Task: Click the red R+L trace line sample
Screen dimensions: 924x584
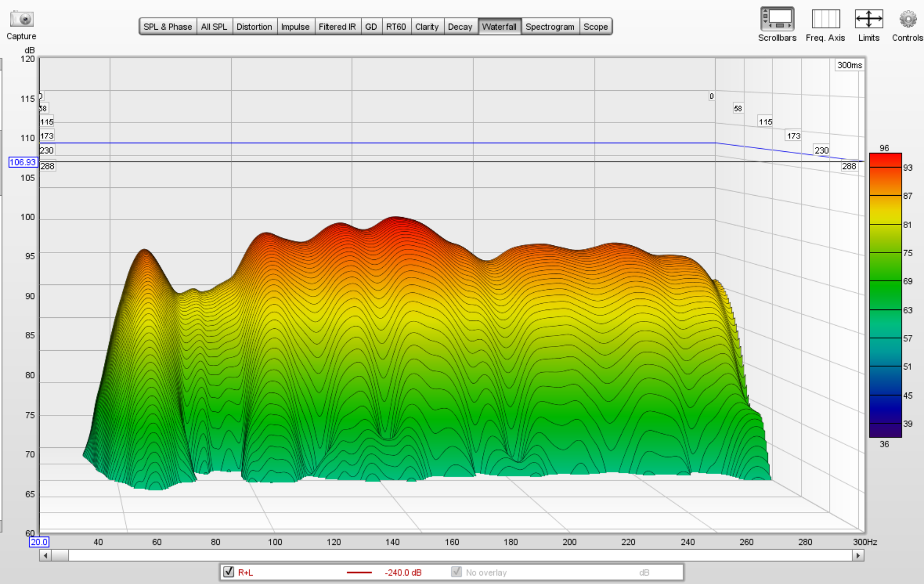Action: [359, 573]
